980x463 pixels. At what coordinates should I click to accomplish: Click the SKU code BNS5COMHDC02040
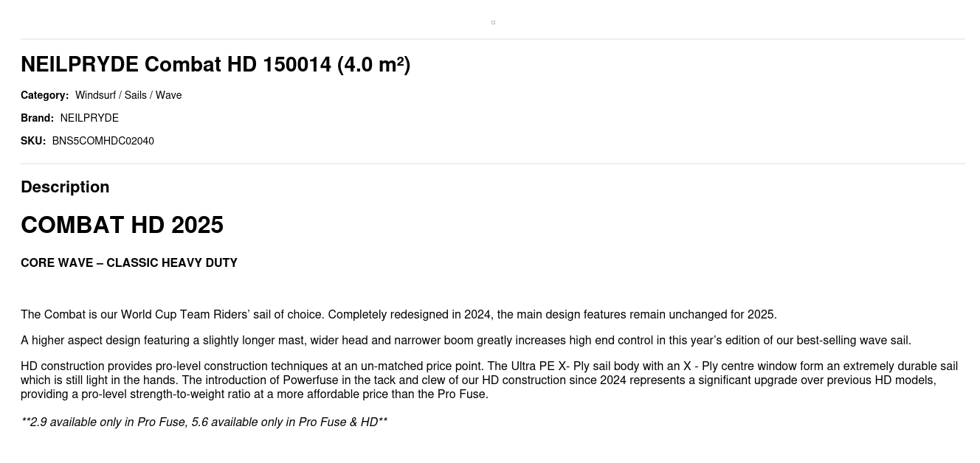[103, 141]
